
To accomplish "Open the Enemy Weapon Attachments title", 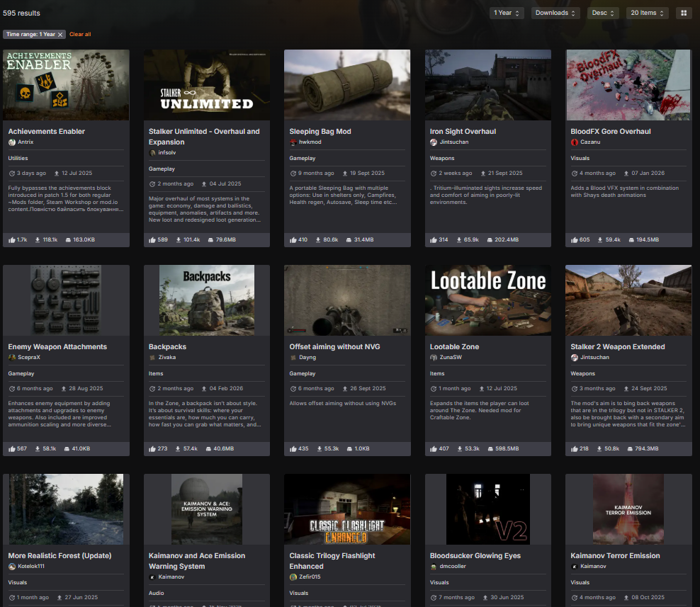I will click(x=57, y=347).
